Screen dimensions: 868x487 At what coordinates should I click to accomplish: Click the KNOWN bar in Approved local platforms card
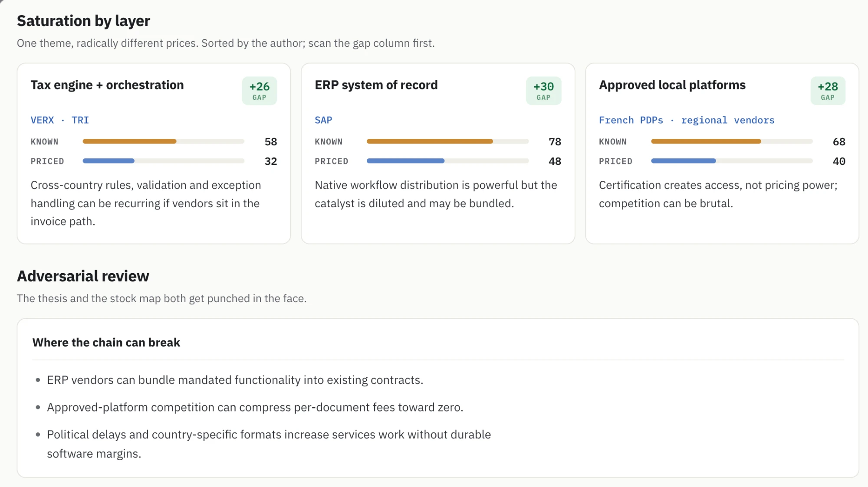732,141
